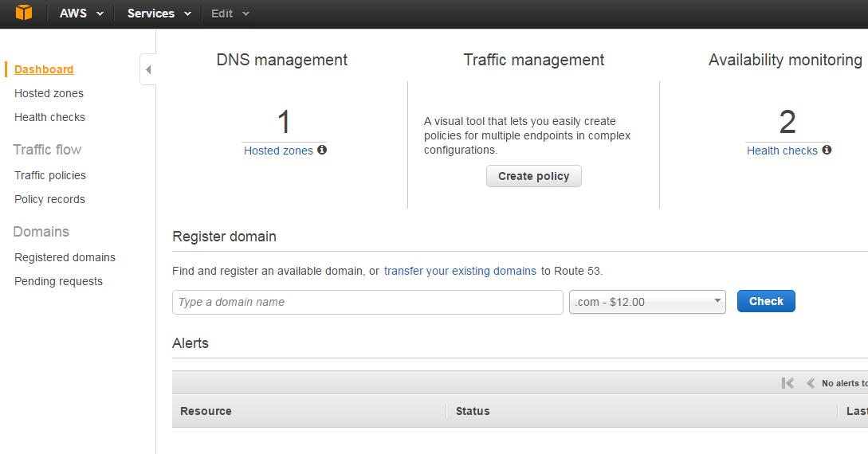Sort alerts by the Resource column header
The width and height of the screenshot is (868, 454).
206,411
